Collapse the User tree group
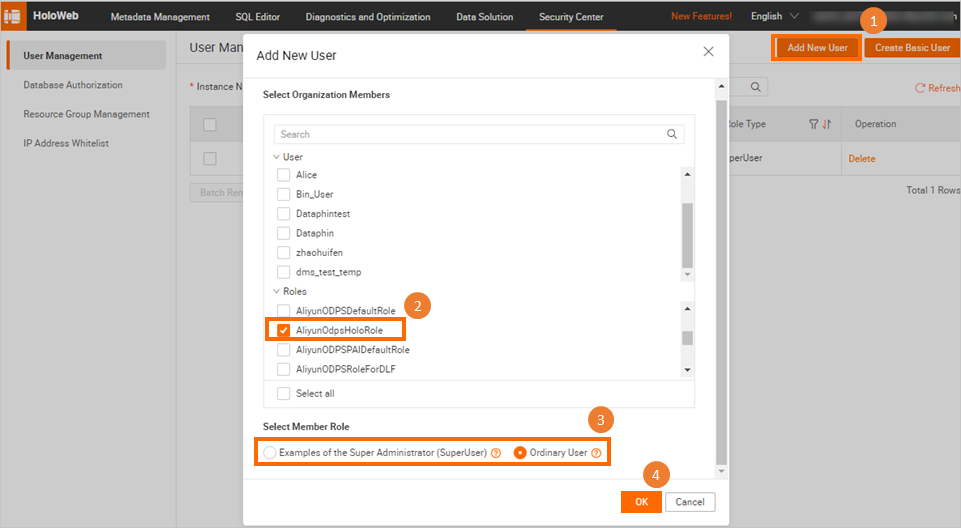 pyautogui.click(x=276, y=157)
